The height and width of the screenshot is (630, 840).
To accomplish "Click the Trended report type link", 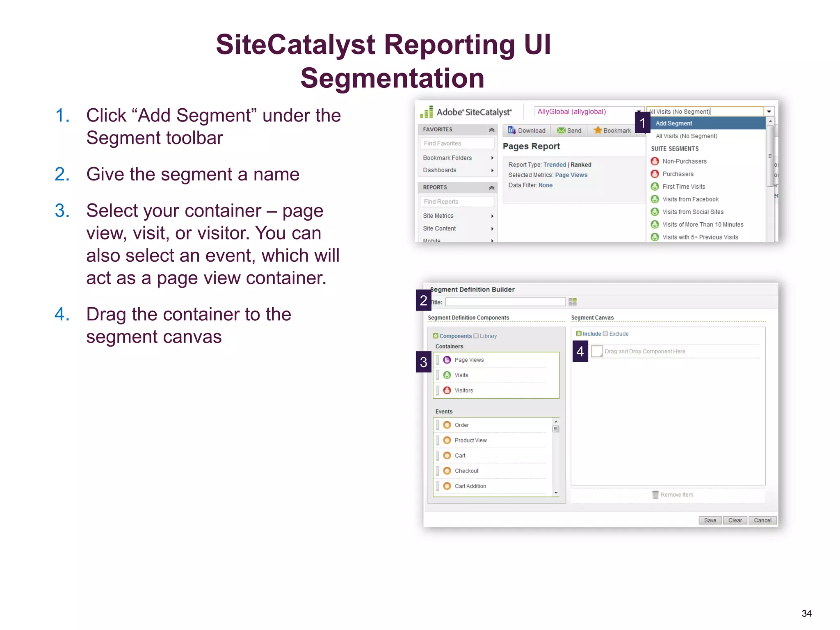I will click(555, 164).
